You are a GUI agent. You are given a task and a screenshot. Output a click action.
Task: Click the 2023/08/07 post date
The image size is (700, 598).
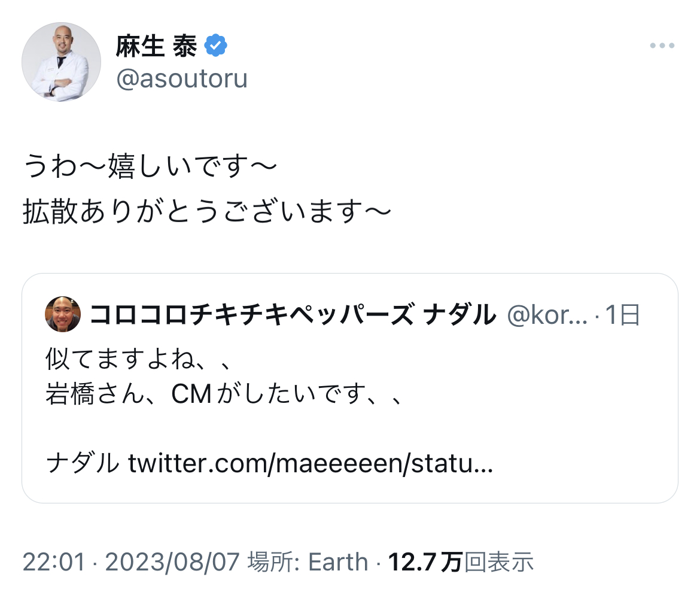pyautogui.click(x=172, y=562)
